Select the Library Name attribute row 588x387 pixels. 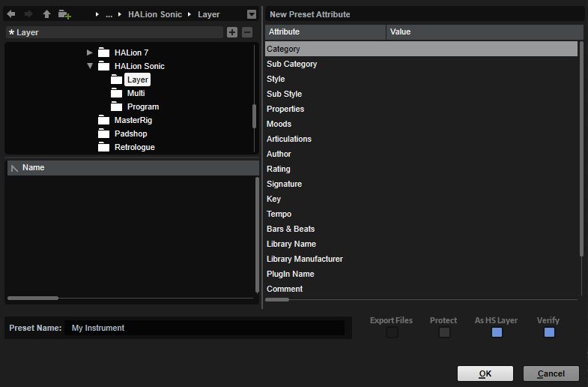point(422,244)
